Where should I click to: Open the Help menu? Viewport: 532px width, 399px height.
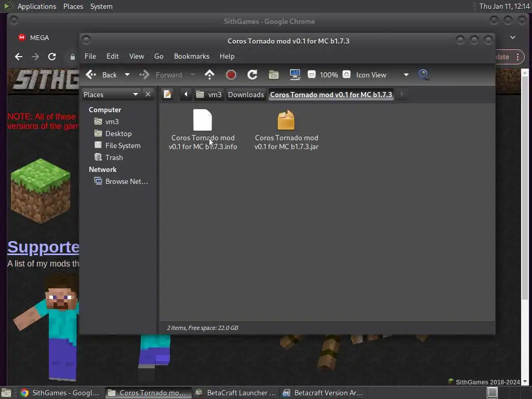pyautogui.click(x=227, y=56)
